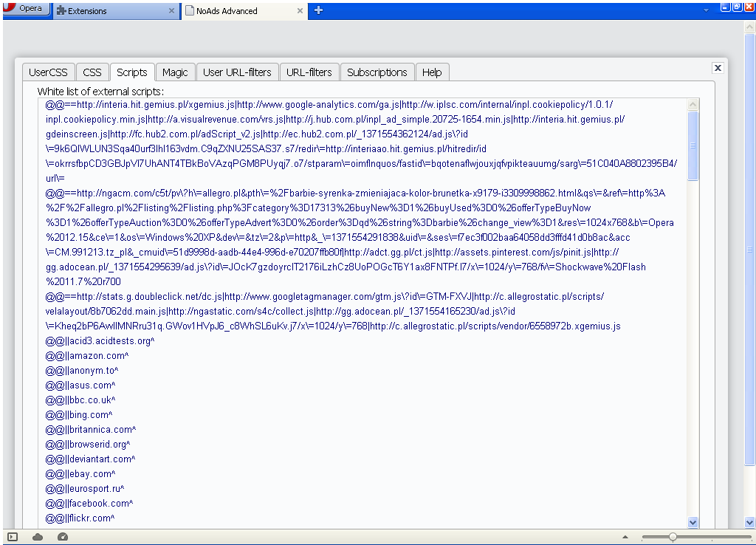756x545 pixels.
Task: Click the '@@||bbc.co.uk^' entry
Action: pyautogui.click(x=80, y=400)
